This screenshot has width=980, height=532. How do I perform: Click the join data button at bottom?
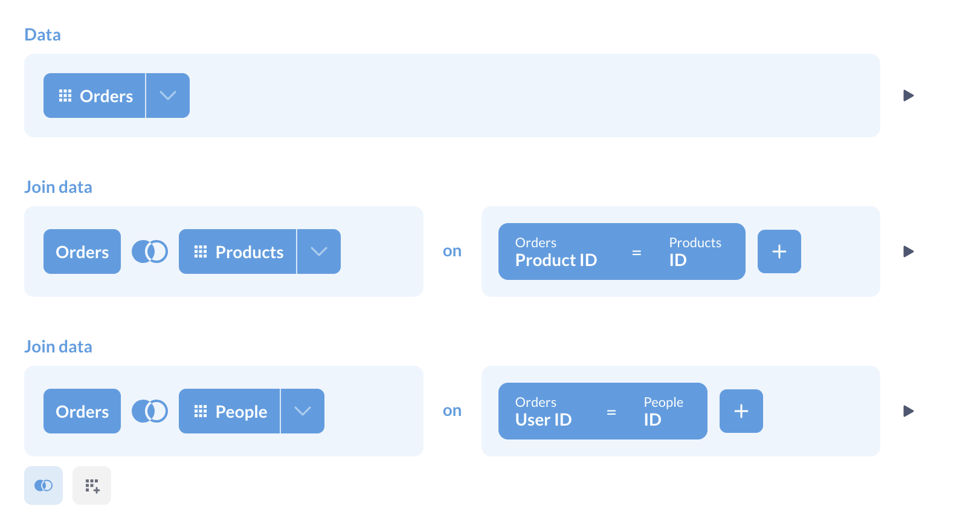tap(44, 485)
